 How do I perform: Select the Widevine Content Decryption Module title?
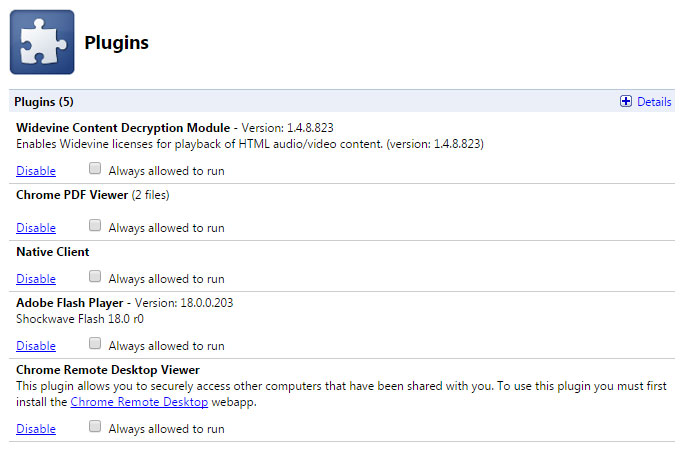pos(123,128)
